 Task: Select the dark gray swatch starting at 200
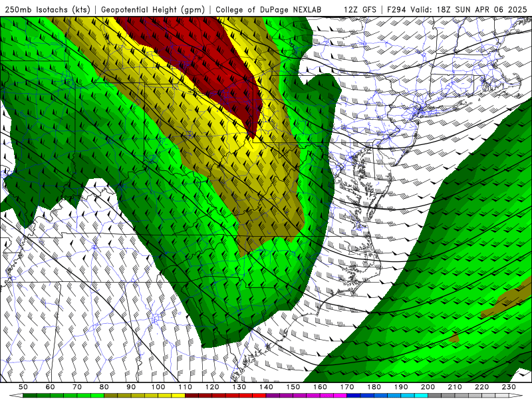[435, 396]
